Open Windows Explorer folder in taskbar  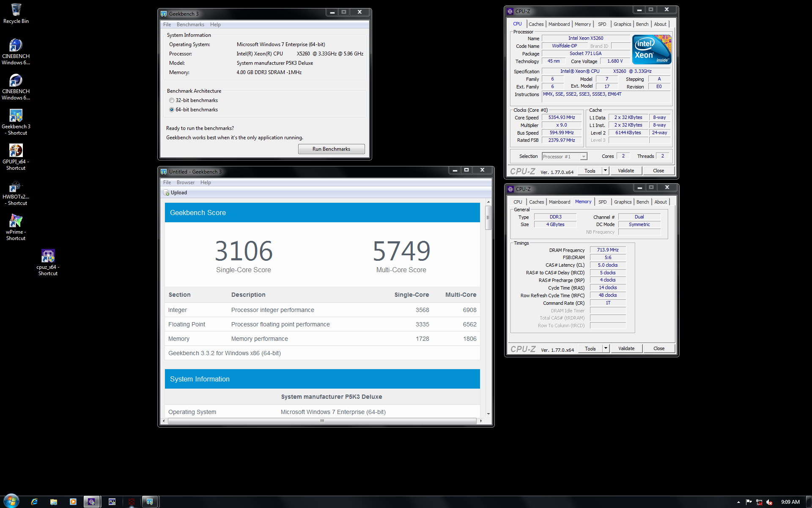[x=54, y=502]
